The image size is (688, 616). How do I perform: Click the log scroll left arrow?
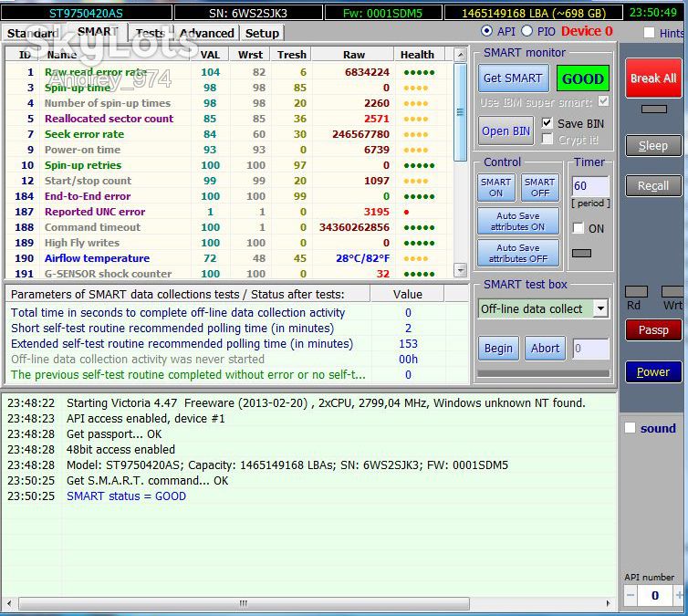click(x=9, y=603)
